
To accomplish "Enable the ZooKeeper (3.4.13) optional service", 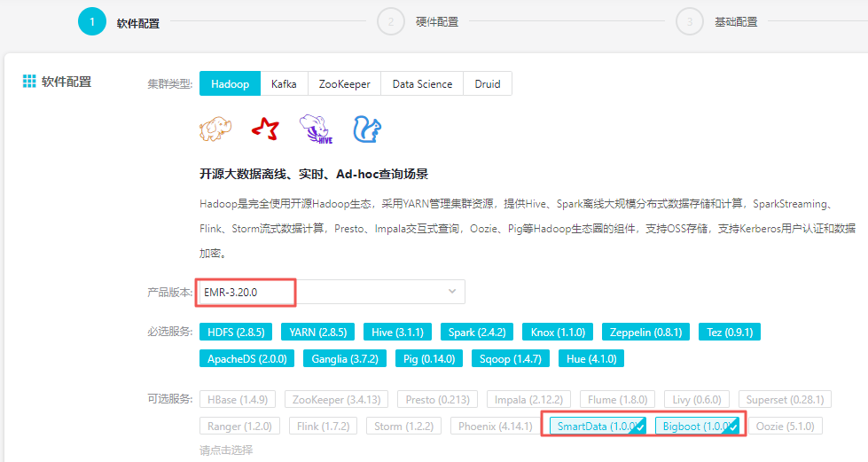I will [x=337, y=399].
